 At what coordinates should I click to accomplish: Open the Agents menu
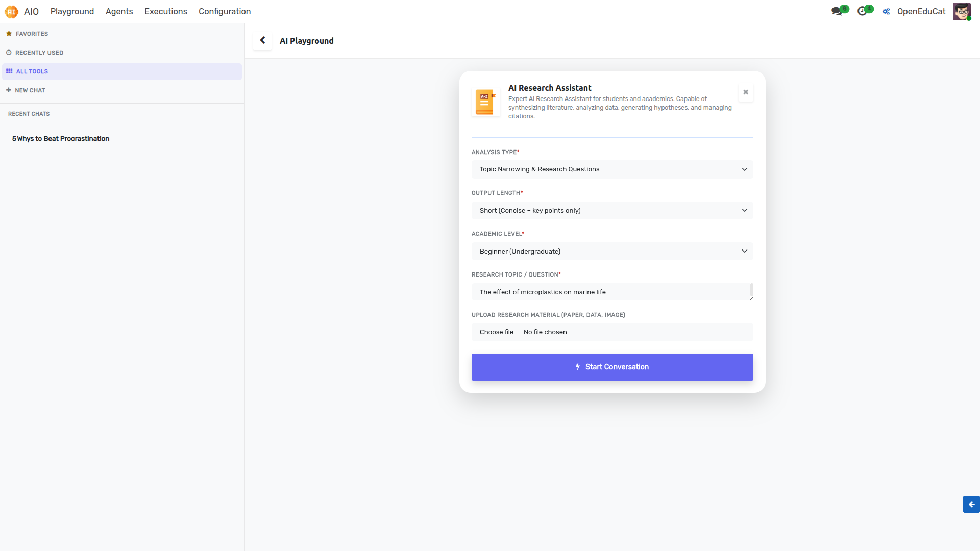(119, 11)
